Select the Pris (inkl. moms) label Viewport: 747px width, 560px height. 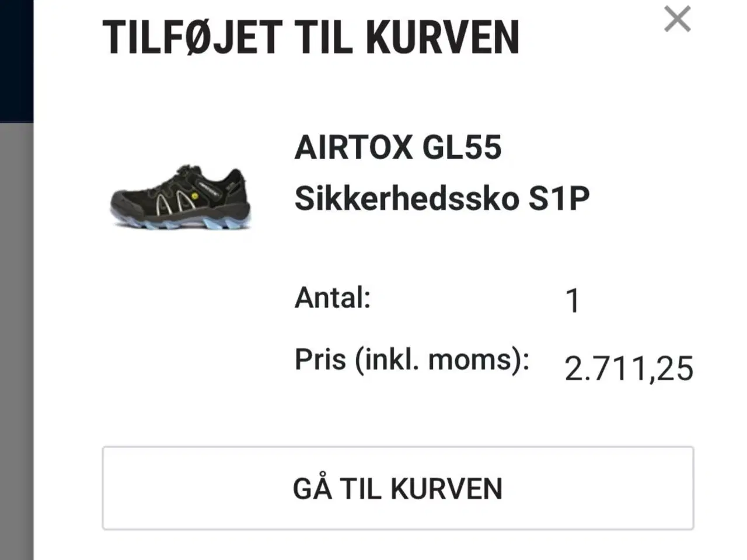pos(413,358)
